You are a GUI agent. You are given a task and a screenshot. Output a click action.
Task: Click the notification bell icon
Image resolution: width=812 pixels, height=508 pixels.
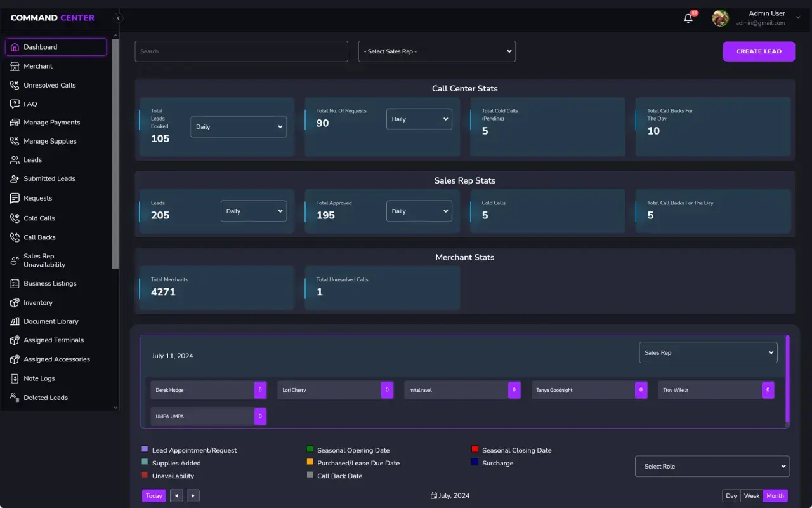point(688,18)
